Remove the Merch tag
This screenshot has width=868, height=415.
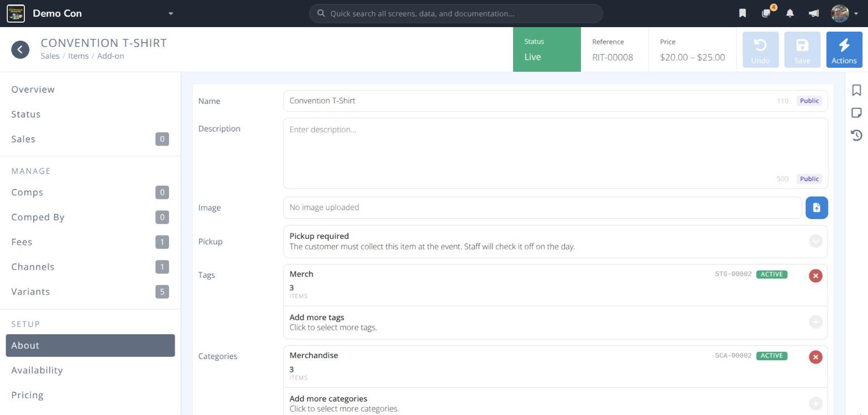[815, 276]
